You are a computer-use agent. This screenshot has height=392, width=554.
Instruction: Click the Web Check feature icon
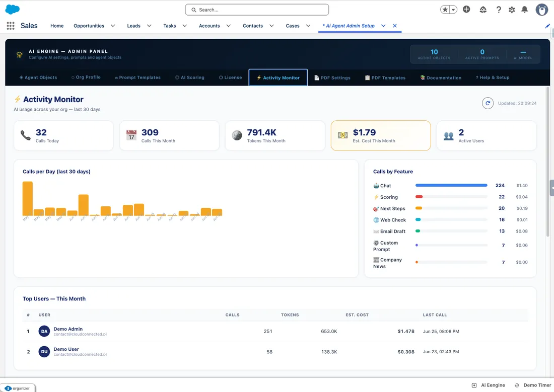[x=376, y=220]
